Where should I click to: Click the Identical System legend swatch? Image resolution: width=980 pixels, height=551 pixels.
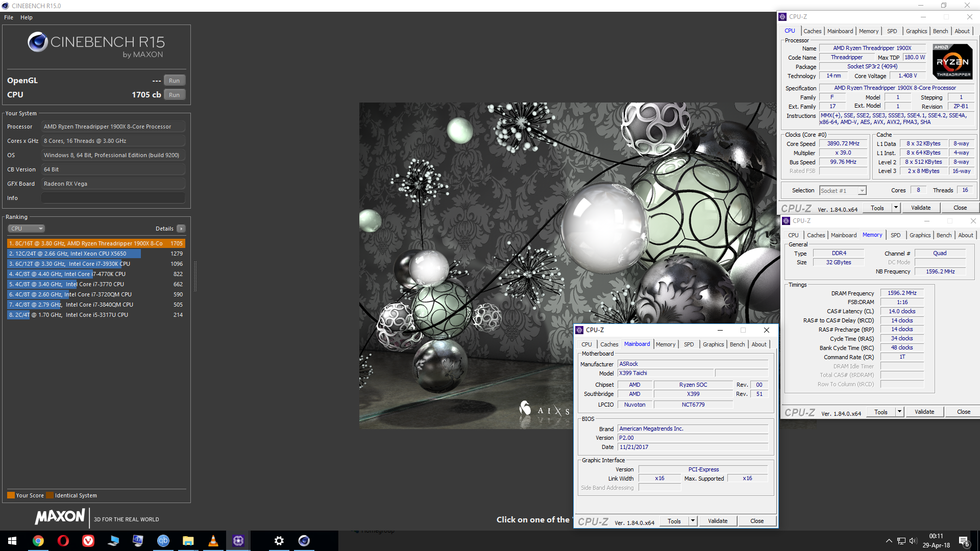pos(50,495)
